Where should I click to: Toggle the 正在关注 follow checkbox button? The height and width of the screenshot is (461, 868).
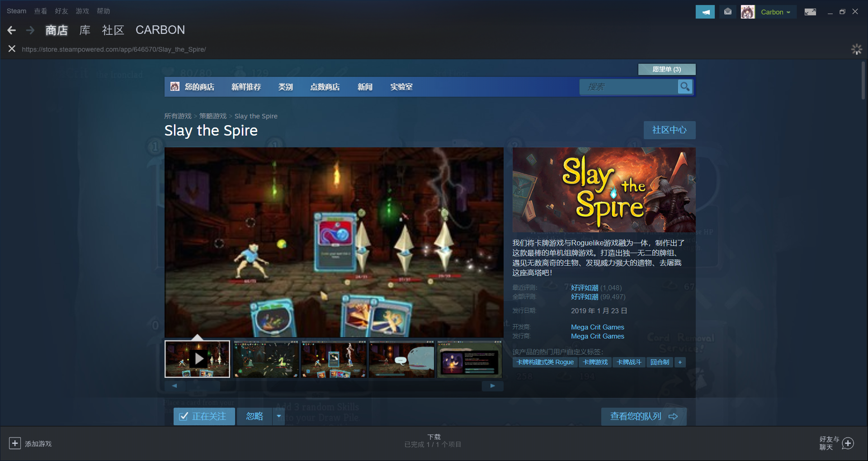point(204,416)
